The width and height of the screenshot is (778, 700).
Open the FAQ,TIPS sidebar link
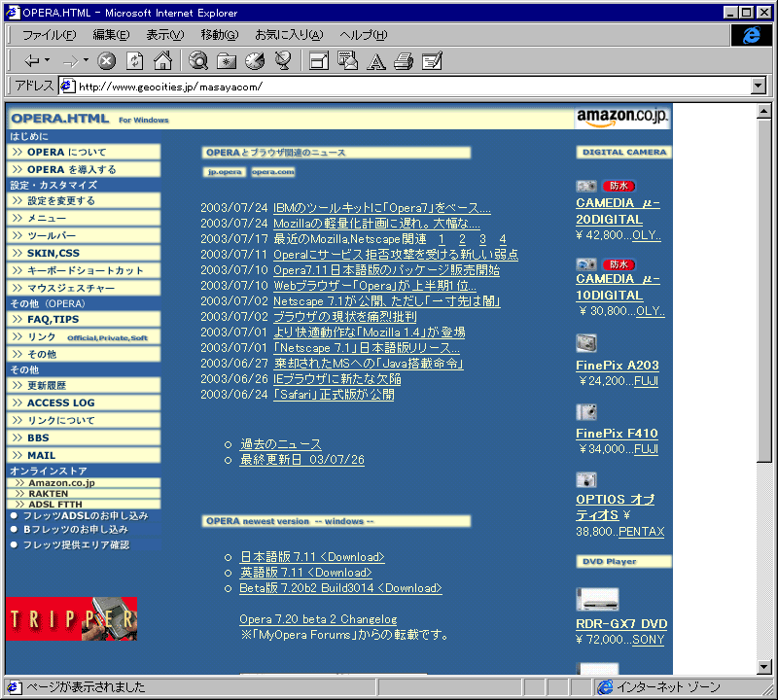coord(84,319)
